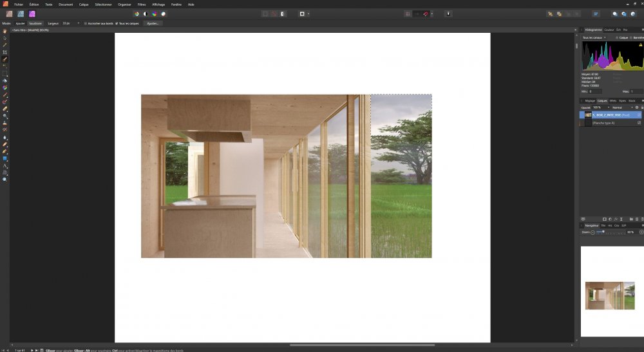Click the histogram Min input field
Image resolution: width=644 pixels, height=352 pixels.
pyautogui.click(x=595, y=91)
